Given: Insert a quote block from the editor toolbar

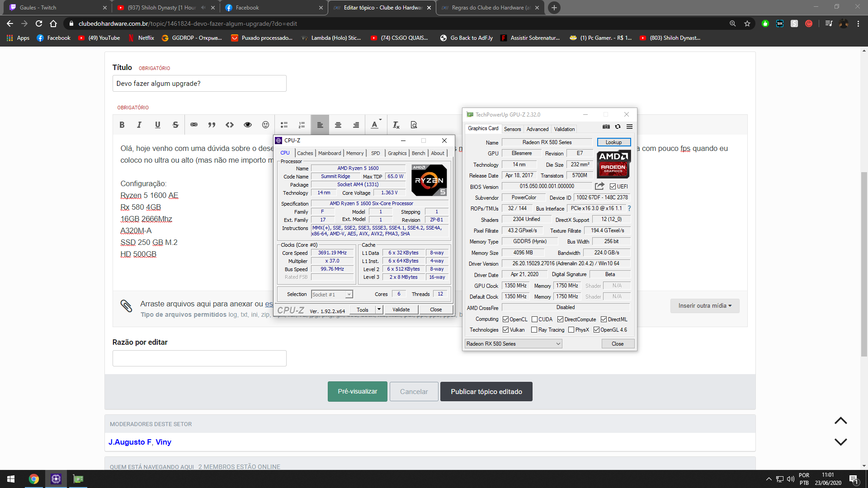Looking at the screenshot, I should click(x=212, y=125).
